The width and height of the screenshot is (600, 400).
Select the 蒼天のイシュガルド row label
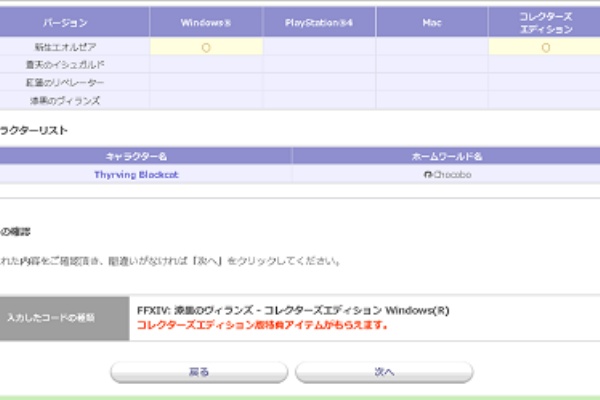tap(65, 65)
